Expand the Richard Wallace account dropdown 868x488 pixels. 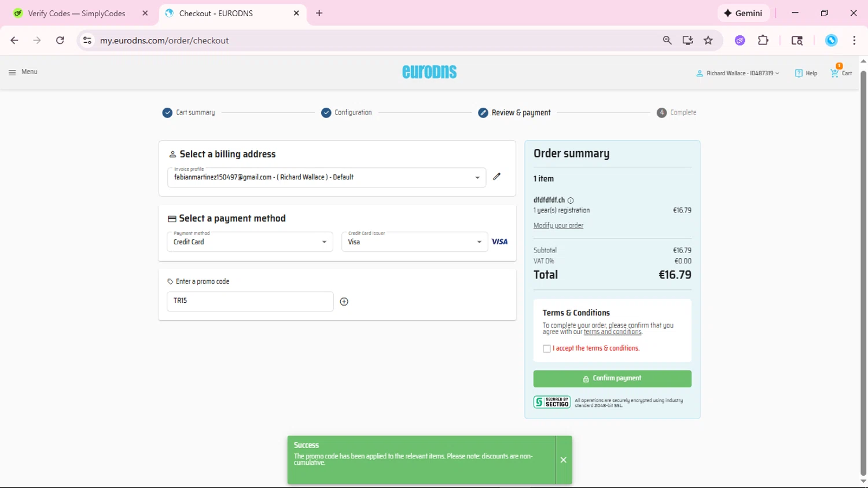pyautogui.click(x=738, y=74)
